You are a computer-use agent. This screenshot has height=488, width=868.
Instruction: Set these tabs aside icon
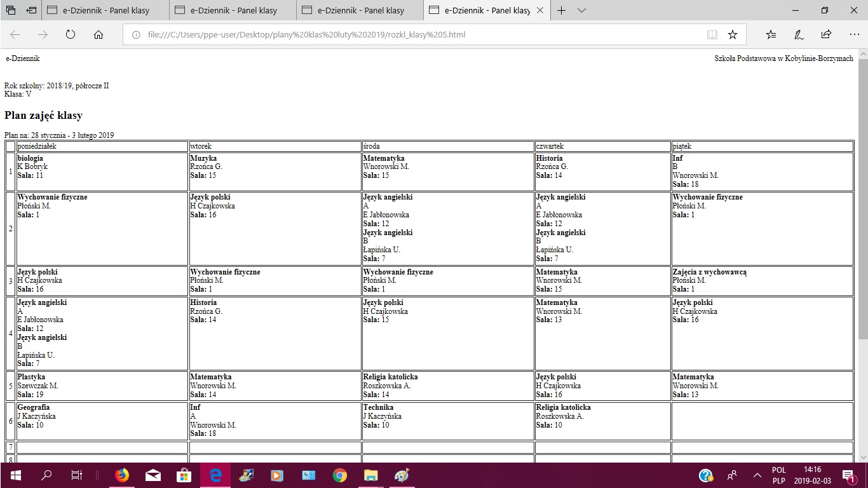click(31, 10)
